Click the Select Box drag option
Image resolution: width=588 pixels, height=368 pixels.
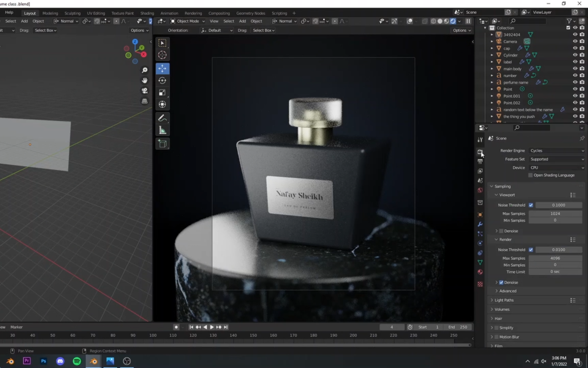263,30
